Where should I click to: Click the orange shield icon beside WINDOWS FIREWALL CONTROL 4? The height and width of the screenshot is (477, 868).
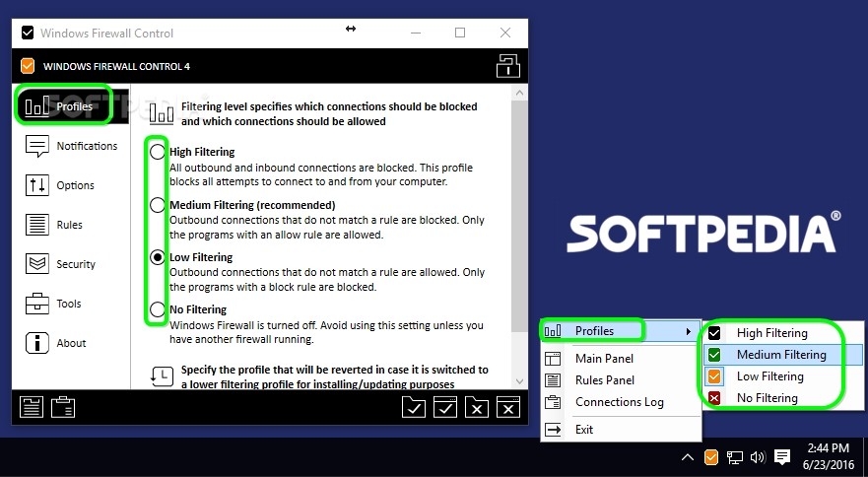click(28, 66)
